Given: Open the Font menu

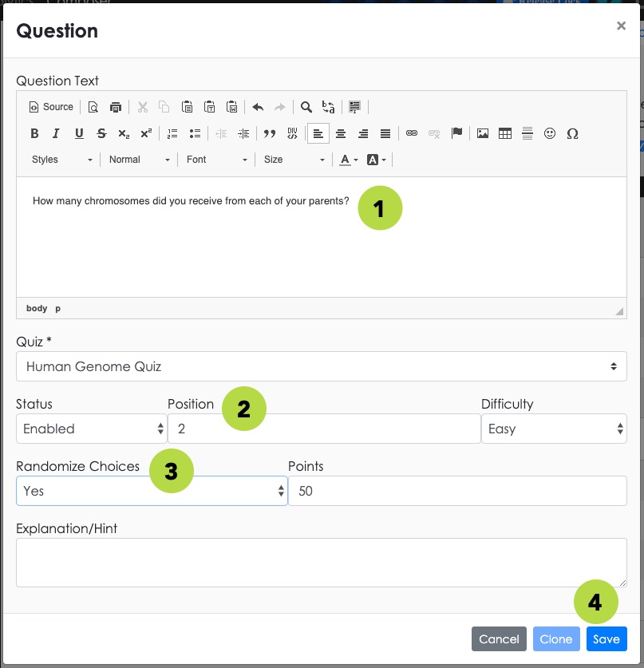Looking at the screenshot, I should point(217,160).
